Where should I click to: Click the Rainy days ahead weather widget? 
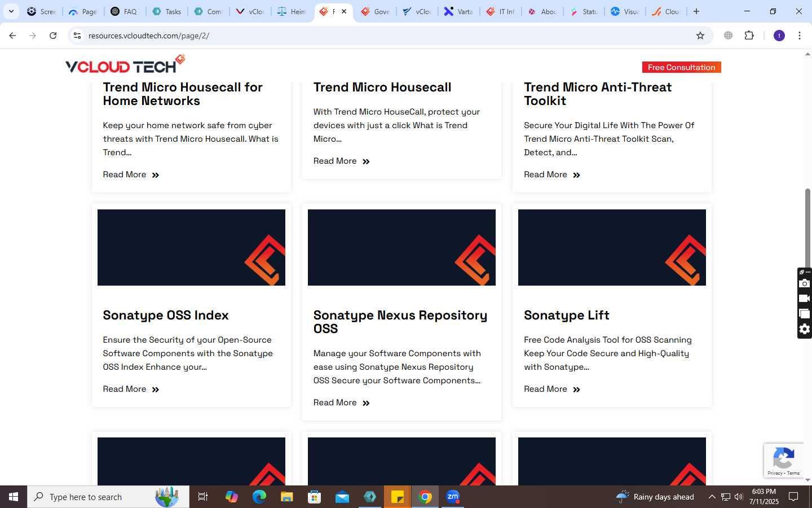655,497
